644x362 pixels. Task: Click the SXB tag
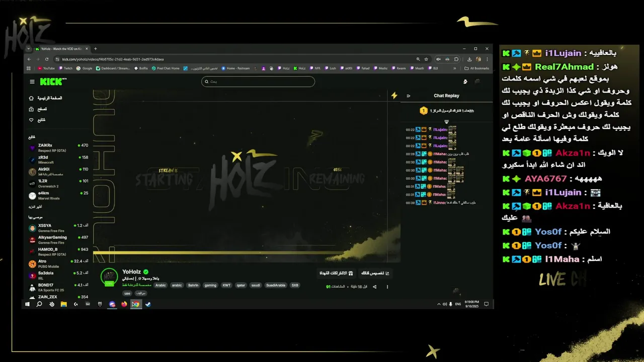[295, 285]
